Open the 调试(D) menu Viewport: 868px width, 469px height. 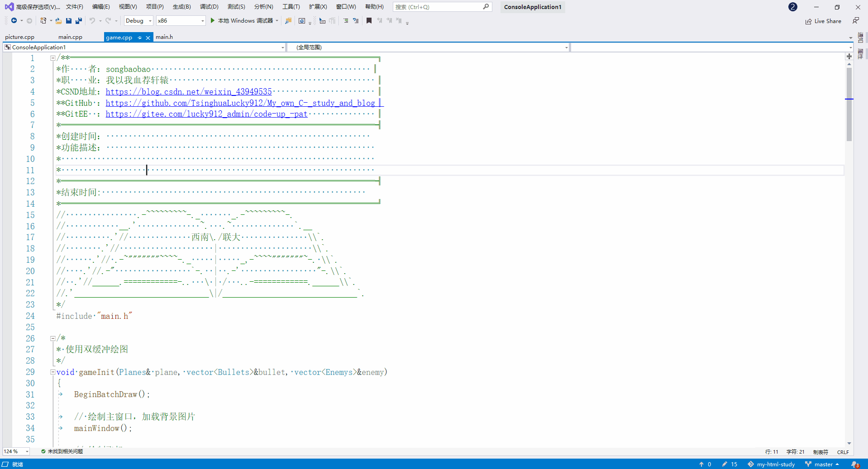pyautogui.click(x=209, y=7)
